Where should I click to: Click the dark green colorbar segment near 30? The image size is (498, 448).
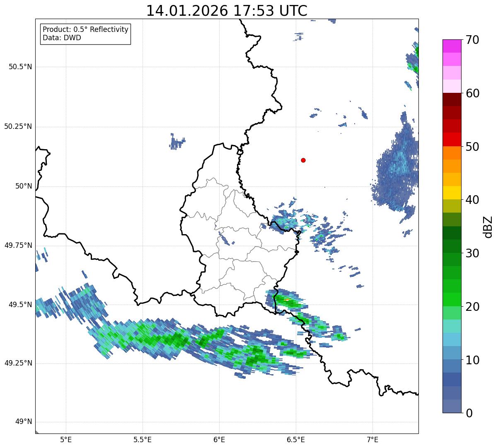coord(452,246)
